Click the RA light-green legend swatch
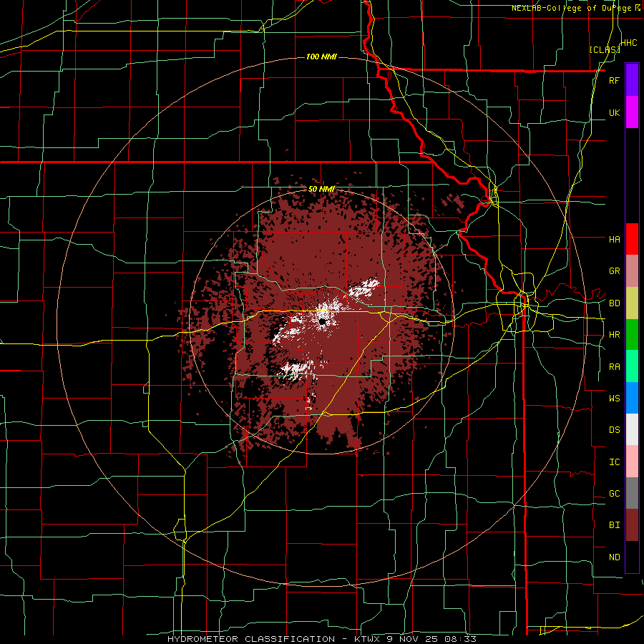This screenshot has height=644, width=644. [632, 366]
